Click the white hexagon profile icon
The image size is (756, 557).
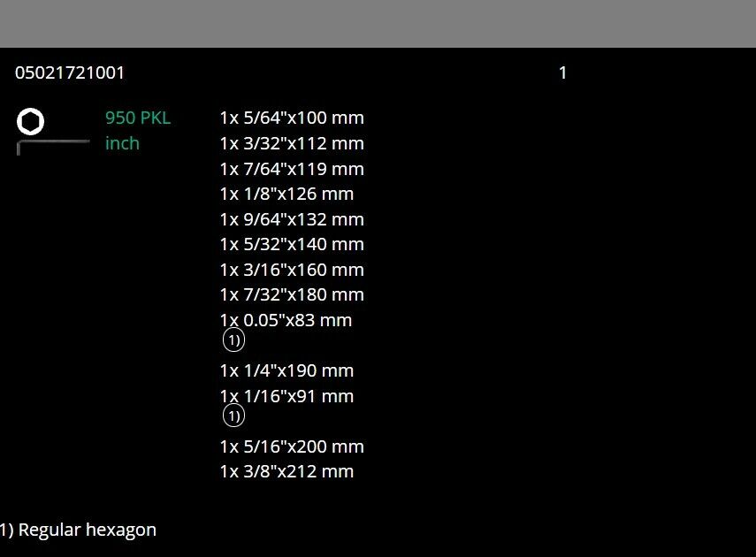point(30,121)
